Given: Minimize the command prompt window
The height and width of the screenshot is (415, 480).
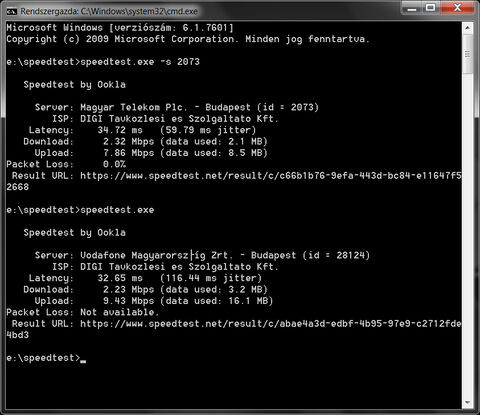Looking at the screenshot, I should [412, 8].
